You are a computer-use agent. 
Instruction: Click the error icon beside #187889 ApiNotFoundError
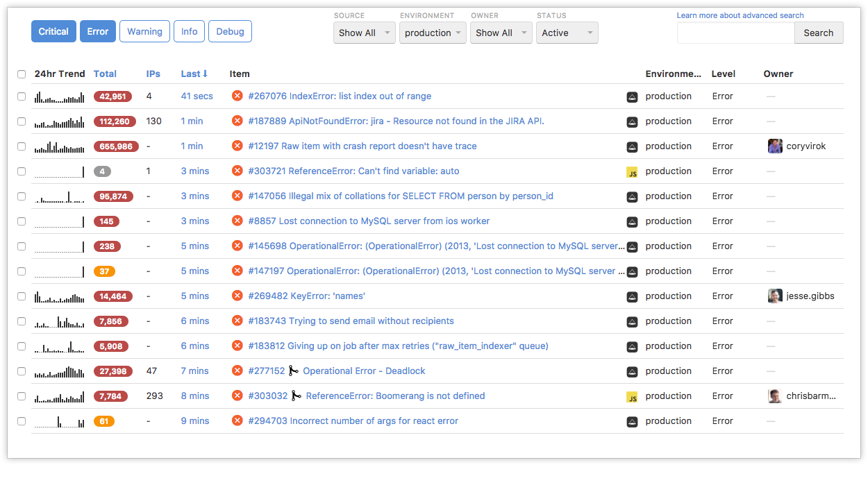pos(237,121)
